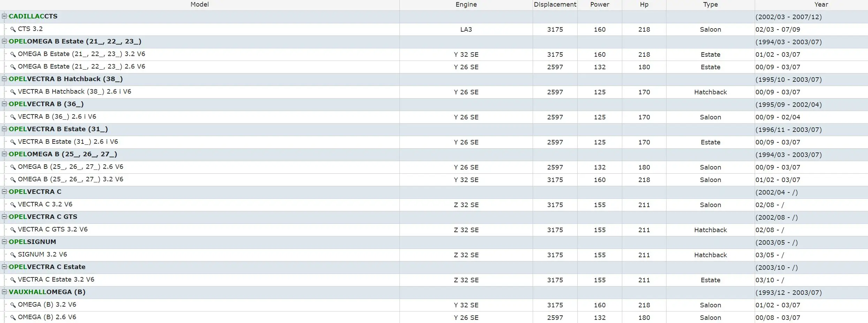Click the OPEL SIGNUM group title
The width and height of the screenshot is (868, 323).
tap(32, 242)
